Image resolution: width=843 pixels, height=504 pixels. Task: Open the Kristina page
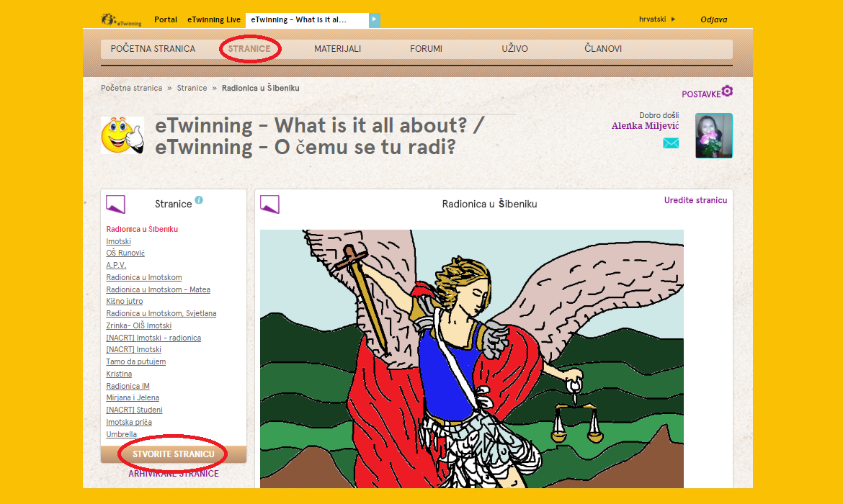click(119, 374)
